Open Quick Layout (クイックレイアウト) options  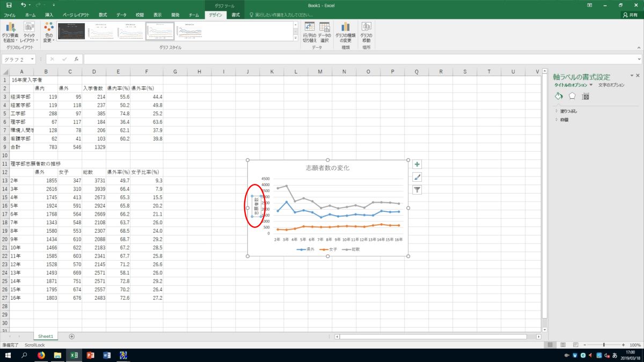click(29, 32)
